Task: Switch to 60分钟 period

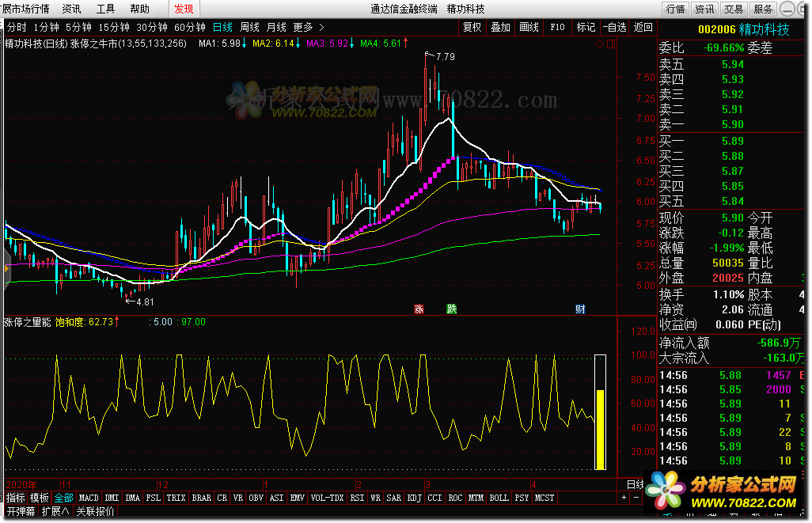Action: pyautogui.click(x=189, y=28)
